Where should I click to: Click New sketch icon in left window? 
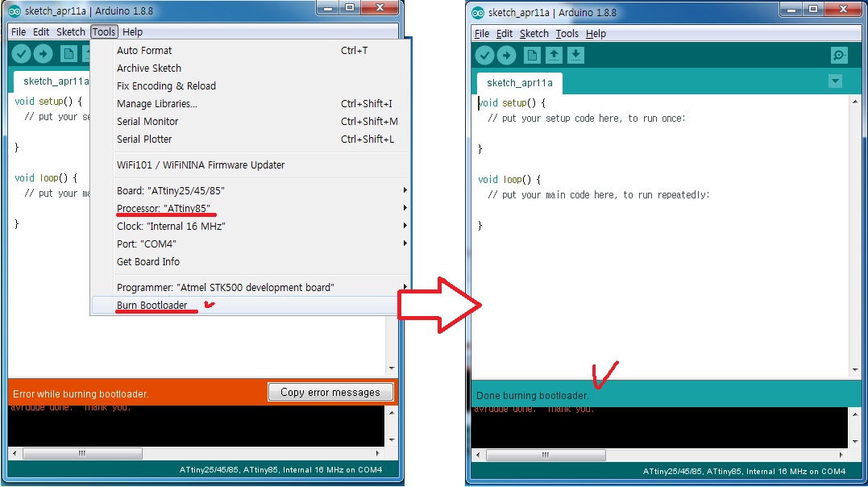(69, 54)
